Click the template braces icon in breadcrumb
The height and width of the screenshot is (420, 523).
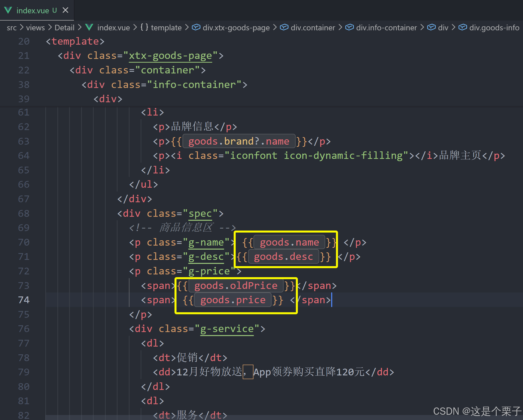pyautogui.click(x=144, y=27)
